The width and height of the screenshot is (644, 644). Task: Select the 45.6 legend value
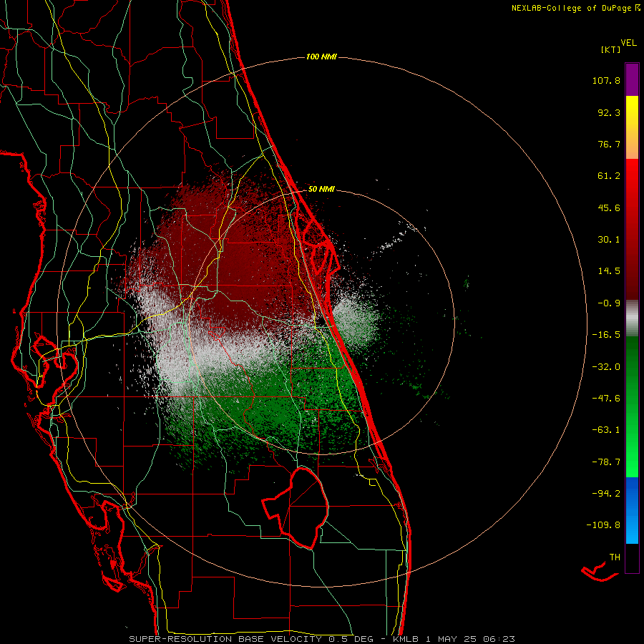(x=609, y=208)
